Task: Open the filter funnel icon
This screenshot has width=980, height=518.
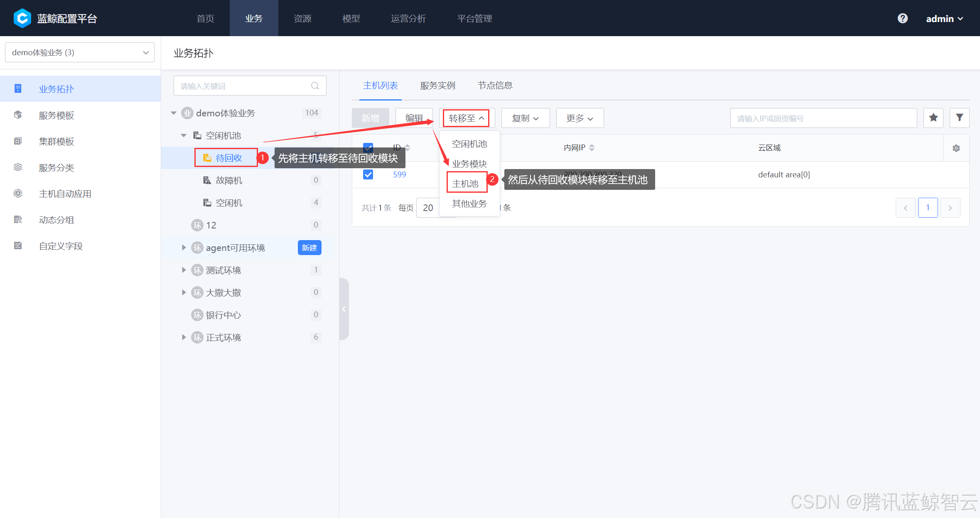Action: coord(959,118)
